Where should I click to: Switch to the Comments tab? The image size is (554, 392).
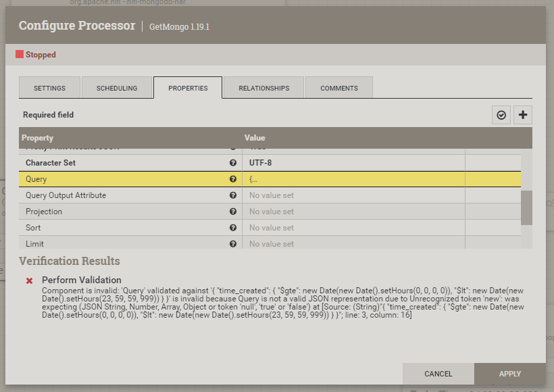[338, 87]
